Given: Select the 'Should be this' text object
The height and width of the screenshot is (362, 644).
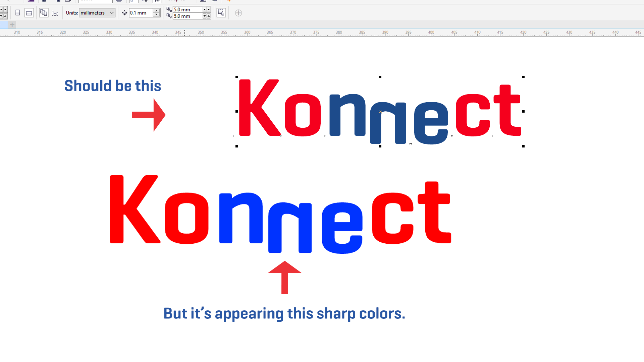Looking at the screenshot, I should (x=113, y=86).
